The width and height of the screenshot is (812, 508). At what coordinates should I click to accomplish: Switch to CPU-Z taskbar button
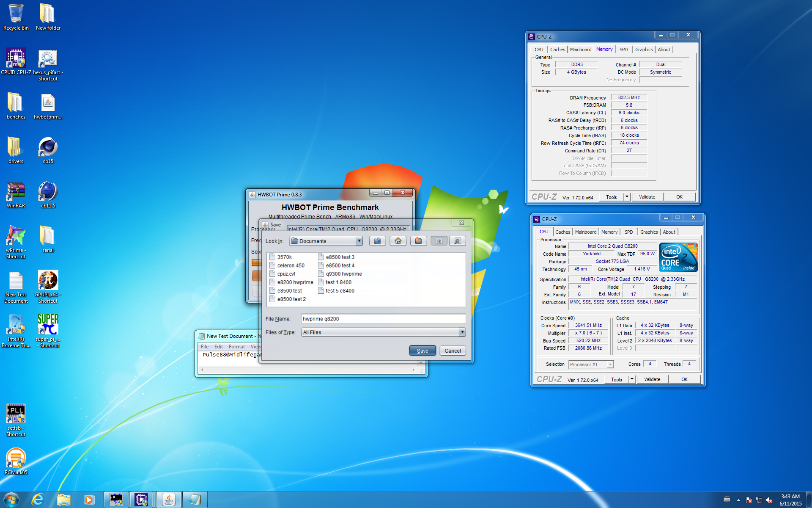coord(141,500)
